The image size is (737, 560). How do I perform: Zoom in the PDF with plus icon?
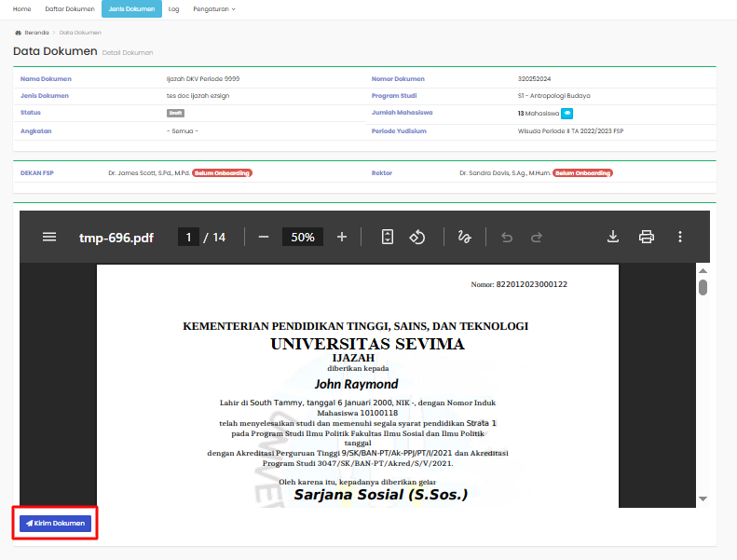pos(342,238)
